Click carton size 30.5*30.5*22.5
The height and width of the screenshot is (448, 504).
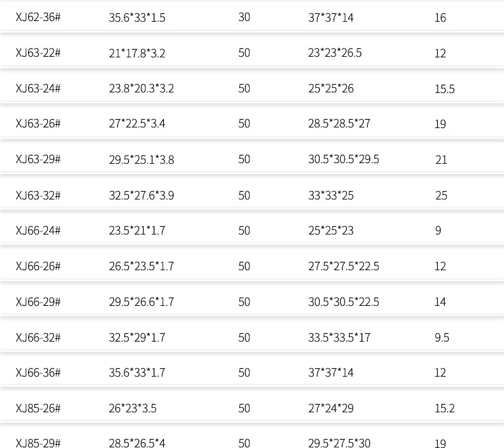[343, 302]
